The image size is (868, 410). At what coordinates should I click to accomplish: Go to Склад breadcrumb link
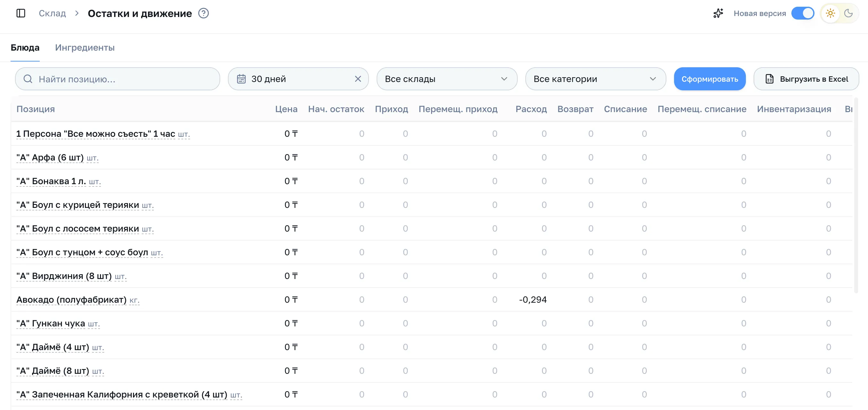[52, 13]
